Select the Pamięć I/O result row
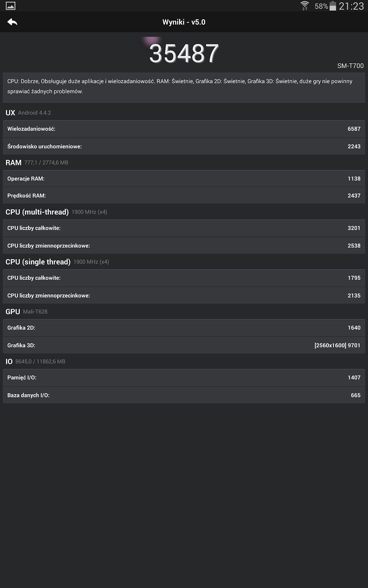Image resolution: width=368 pixels, height=588 pixels. click(184, 378)
